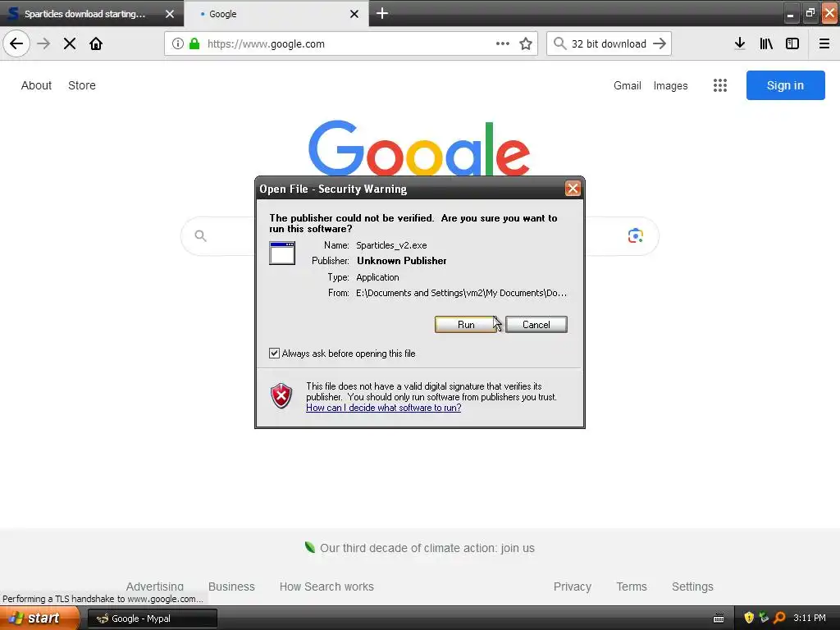Click the search bar magnifier icon

pyautogui.click(x=559, y=43)
